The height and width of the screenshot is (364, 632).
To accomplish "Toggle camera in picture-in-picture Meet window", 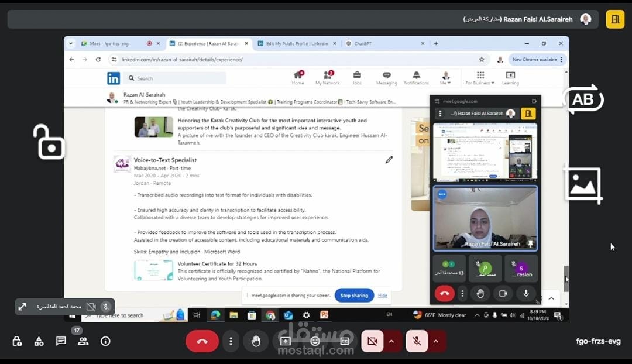I will (503, 293).
